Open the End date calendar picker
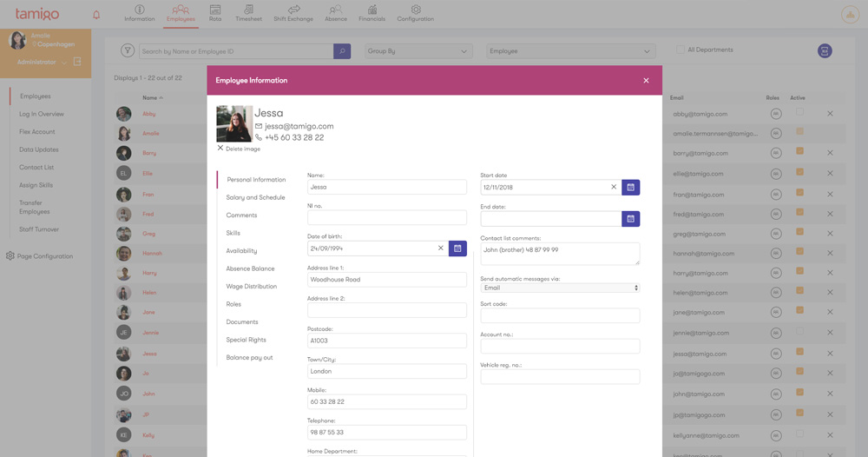This screenshot has width=868, height=457. pyautogui.click(x=630, y=219)
